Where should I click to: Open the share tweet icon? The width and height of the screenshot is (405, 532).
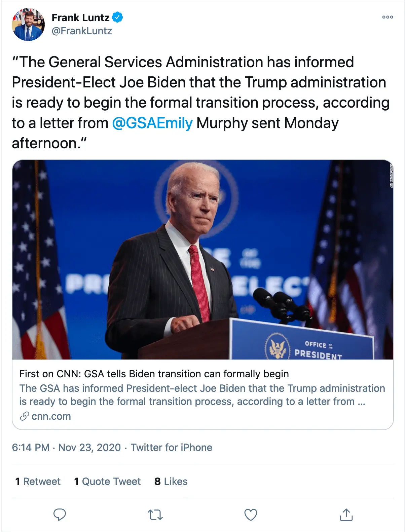tap(346, 515)
